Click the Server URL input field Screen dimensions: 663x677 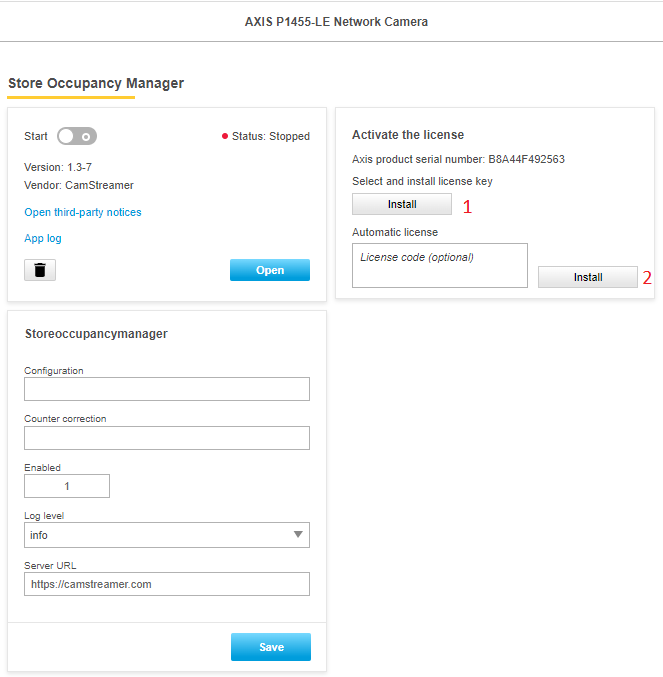point(167,584)
